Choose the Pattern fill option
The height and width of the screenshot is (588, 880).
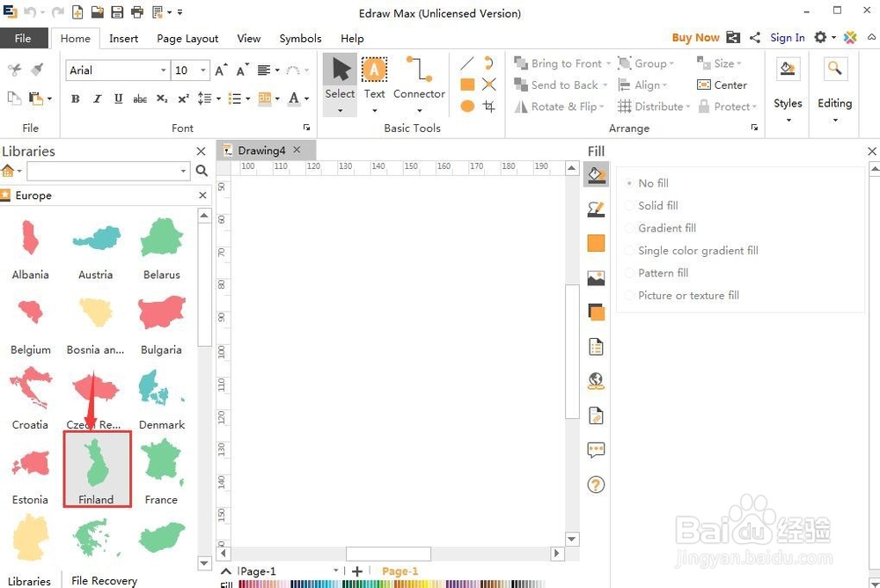656,273
